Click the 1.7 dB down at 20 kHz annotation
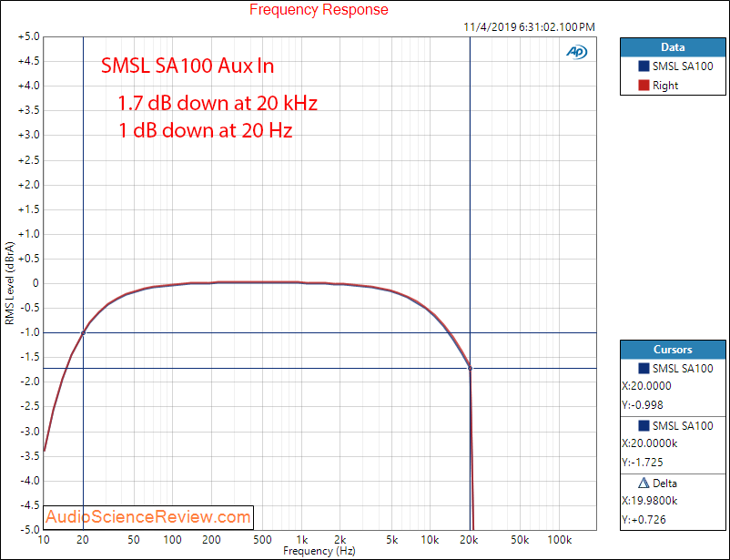 click(218, 103)
